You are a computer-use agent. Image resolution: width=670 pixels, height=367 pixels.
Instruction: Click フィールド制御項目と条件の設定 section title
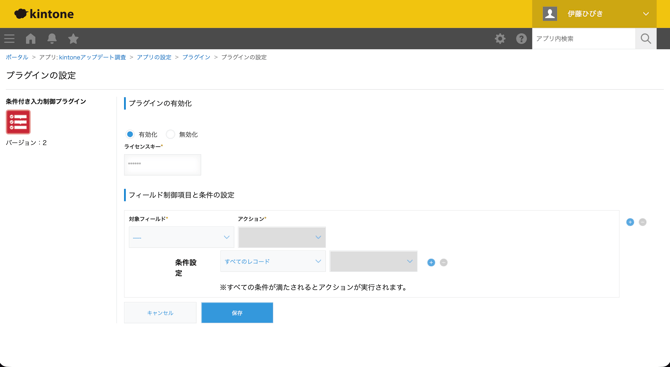pyautogui.click(x=182, y=195)
